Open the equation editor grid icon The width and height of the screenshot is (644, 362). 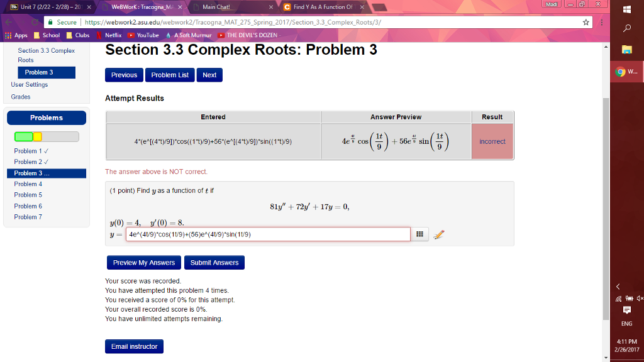pyautogui.click(x=420, y=234)
